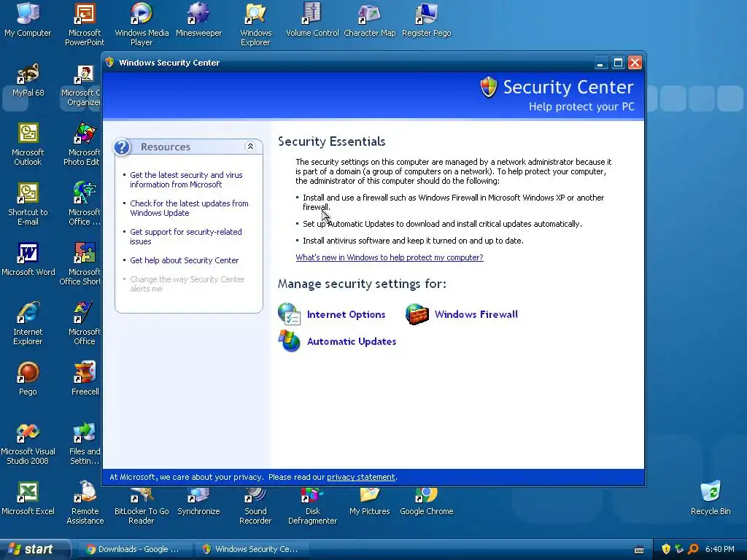
Task: Select the Volume Control desktop icon
Action: tap(312, 19)
